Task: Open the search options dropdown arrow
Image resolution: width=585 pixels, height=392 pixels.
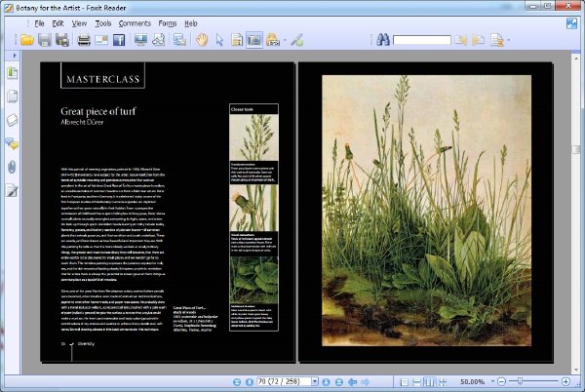Action: 509,40
